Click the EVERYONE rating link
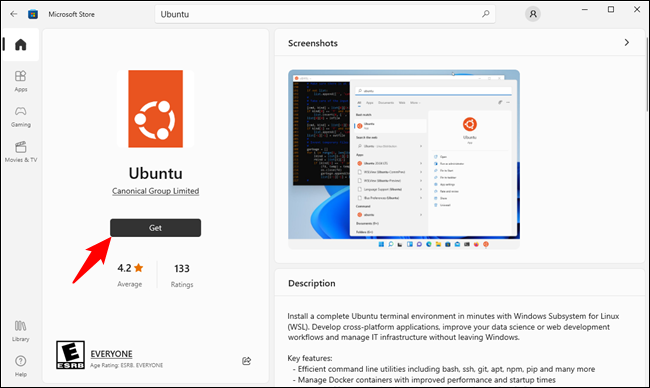Image resolution: width=650 pixels, height=388 pixels. (x=112, y=354)
